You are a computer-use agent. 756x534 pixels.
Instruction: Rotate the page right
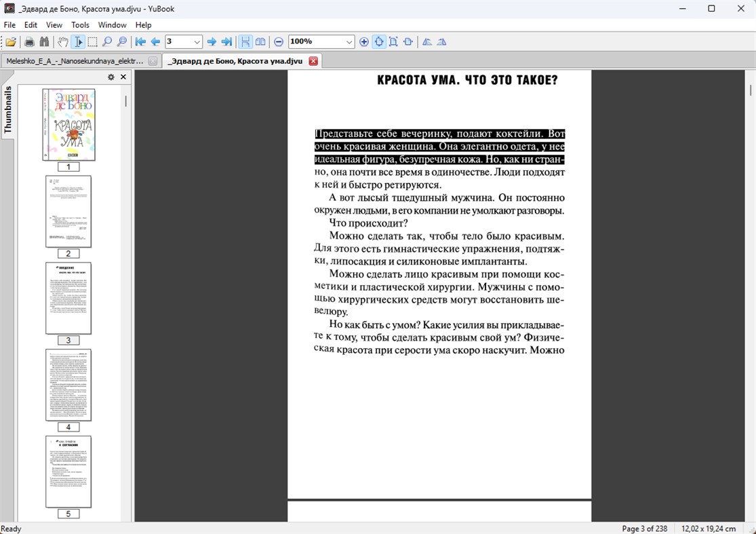click(x=441, y=42)
